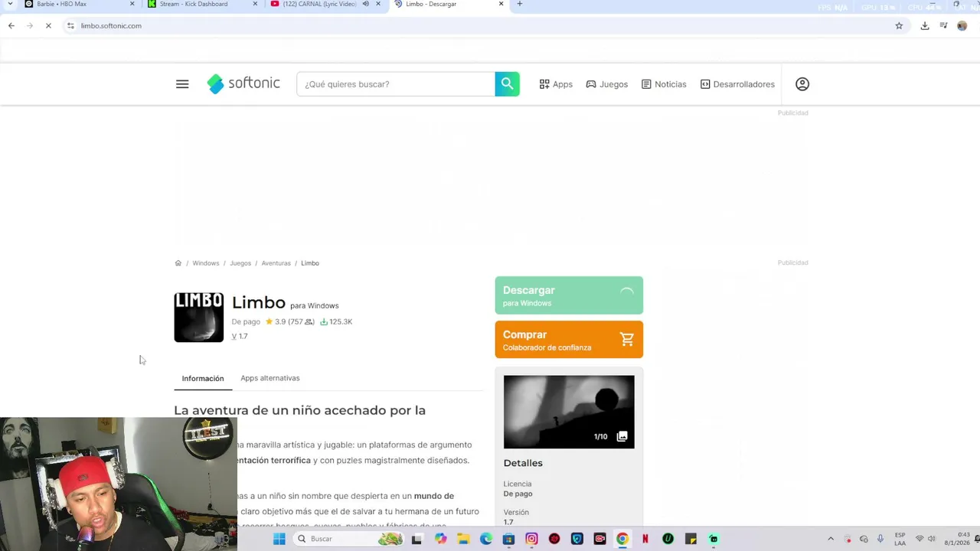Open the Juegos menu in header
The width and height of the screenshot is (980, 551).
(607, 84)
